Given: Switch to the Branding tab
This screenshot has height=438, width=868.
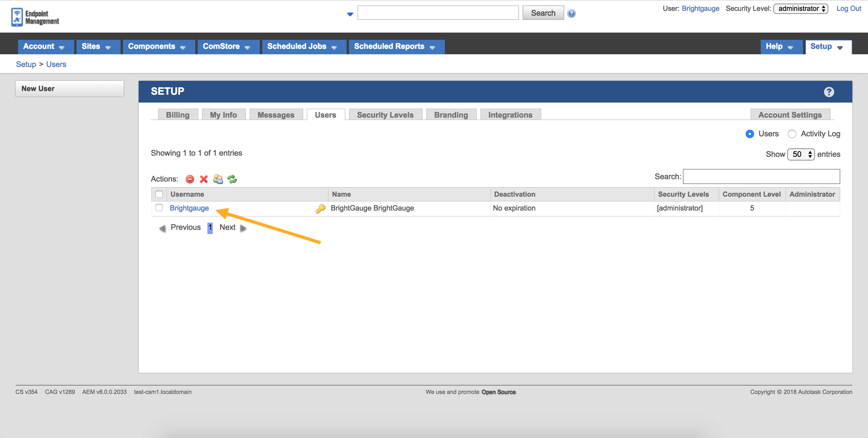Looking at the screenshot, I should point(451,115).
